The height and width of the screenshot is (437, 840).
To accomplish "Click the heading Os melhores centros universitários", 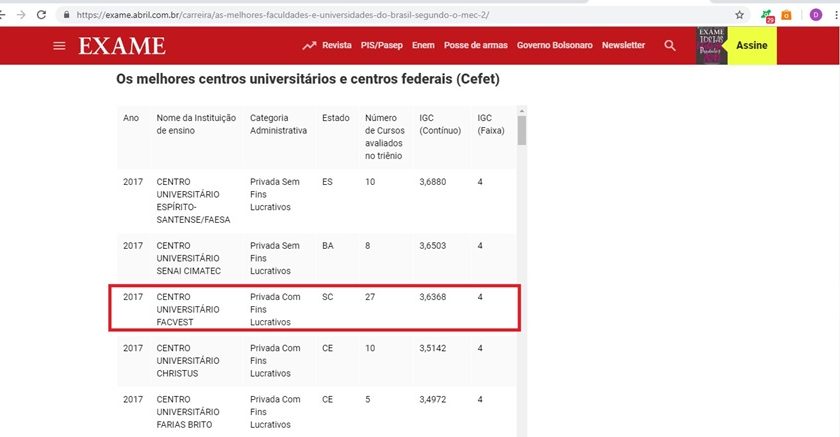I will (x=308, y=79).
